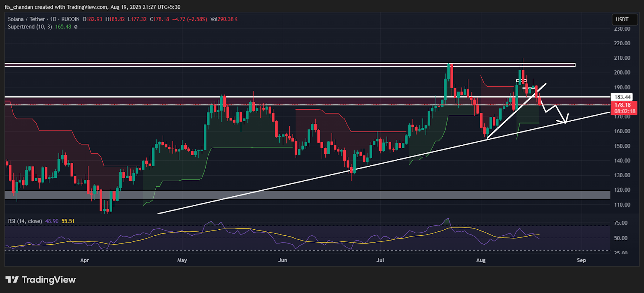Select the RSI (14, close) indicator legend
644x293 pixels.
coord(25,221)
